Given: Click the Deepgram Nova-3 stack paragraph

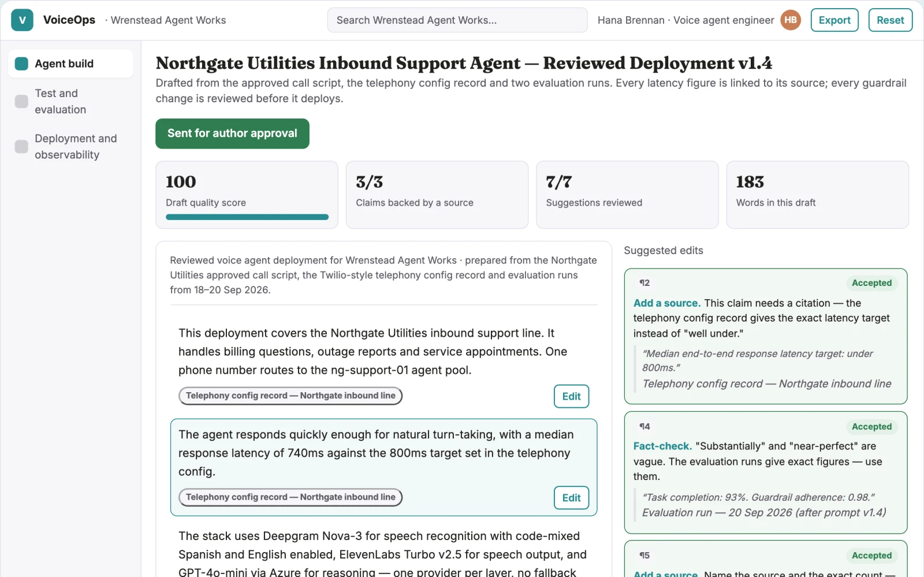Looking at the screenshot, I should pos(382,554).
